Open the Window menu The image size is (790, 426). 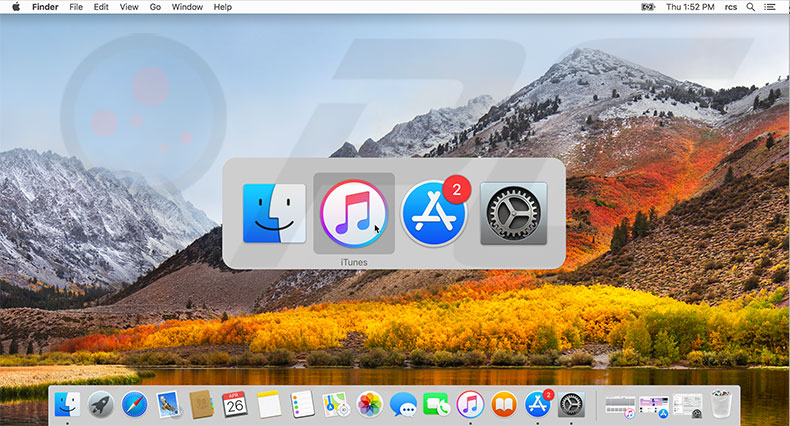click(x=187, y=7)
